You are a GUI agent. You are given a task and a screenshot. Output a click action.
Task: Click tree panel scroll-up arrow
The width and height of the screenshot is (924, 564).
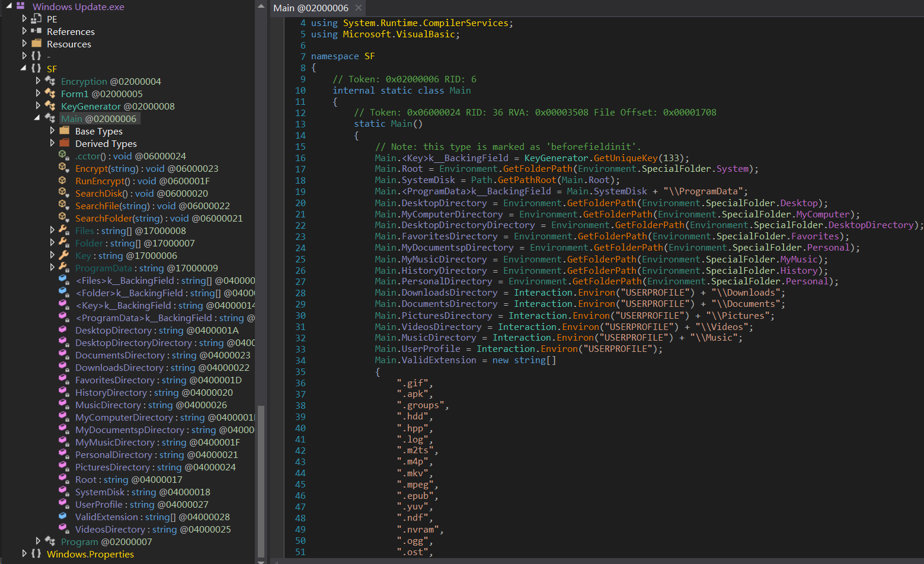261,5
